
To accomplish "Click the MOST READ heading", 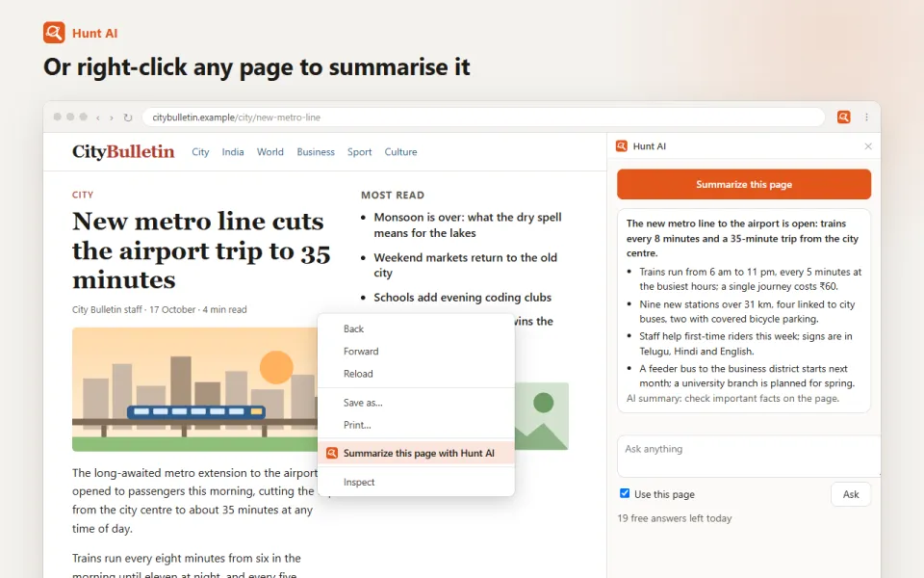I will (x=393, y=195).
